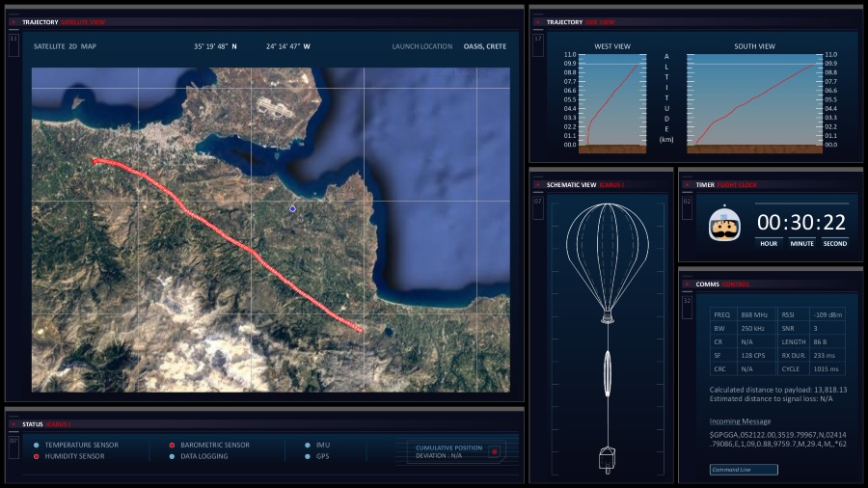The height and width of the screenshot is (488, 868).
Task: Click the Incoming Message underlined heading
Action: 740,421
